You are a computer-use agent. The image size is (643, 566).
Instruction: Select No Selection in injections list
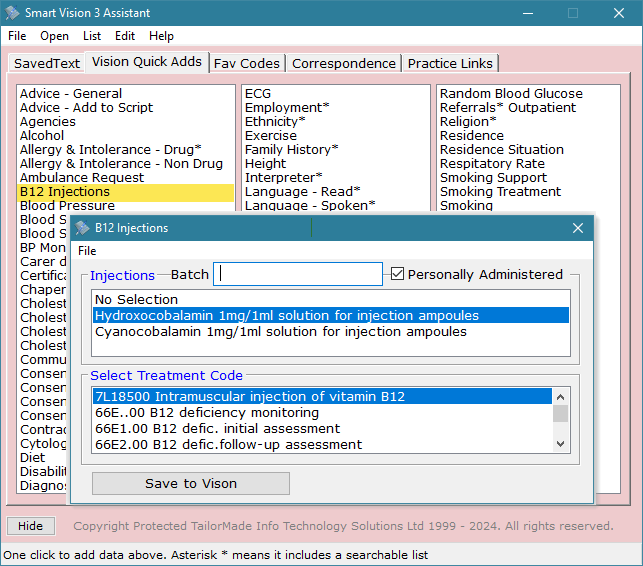[331, 299]
